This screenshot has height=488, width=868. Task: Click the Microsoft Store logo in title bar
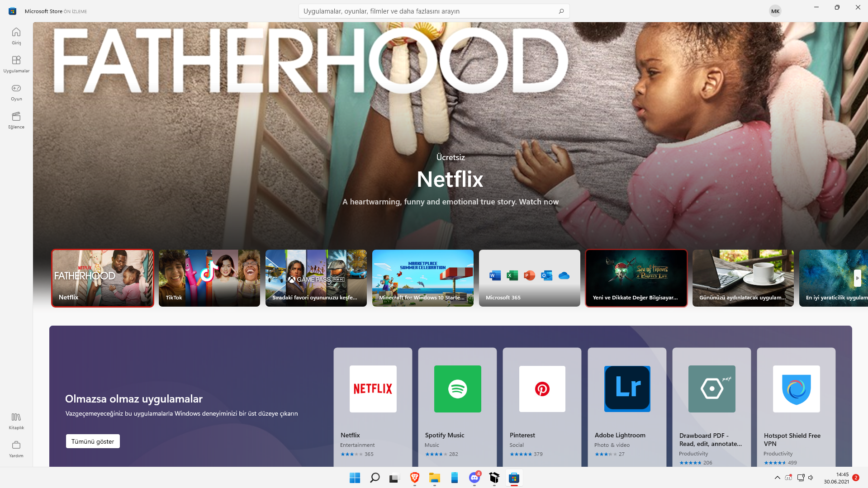[x=12, y=11]
